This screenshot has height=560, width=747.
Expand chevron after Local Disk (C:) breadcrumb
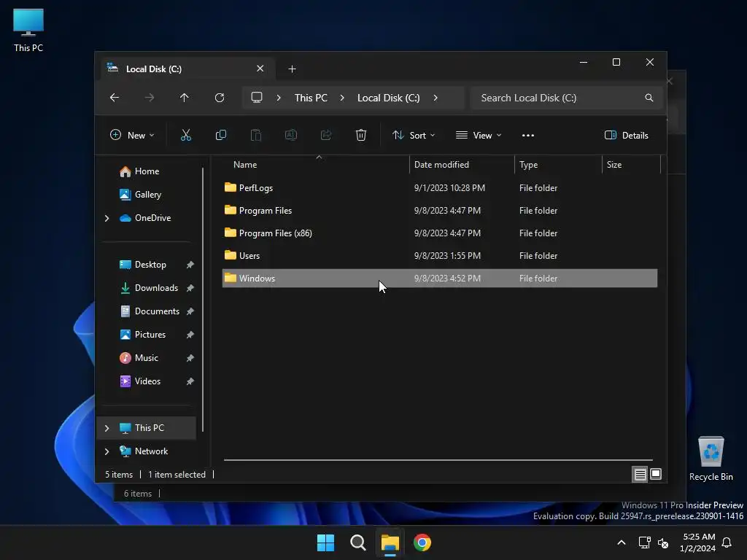coord(436,98)
